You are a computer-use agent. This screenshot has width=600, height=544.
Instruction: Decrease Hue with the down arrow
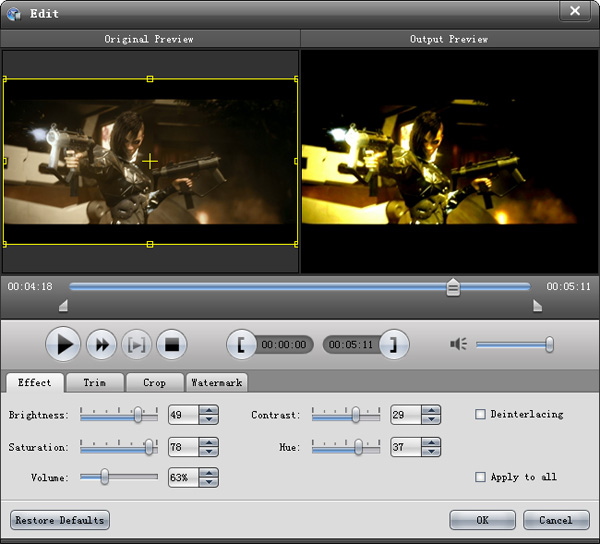[x=431, y=451]
